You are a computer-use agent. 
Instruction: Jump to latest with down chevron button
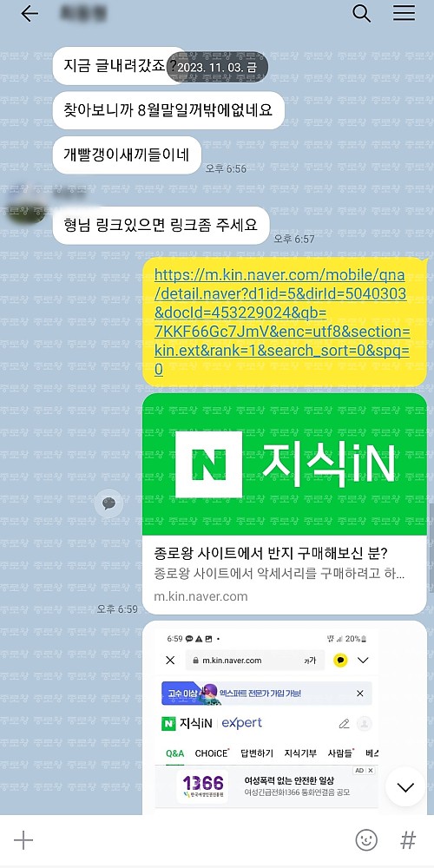tap(405, 786)
